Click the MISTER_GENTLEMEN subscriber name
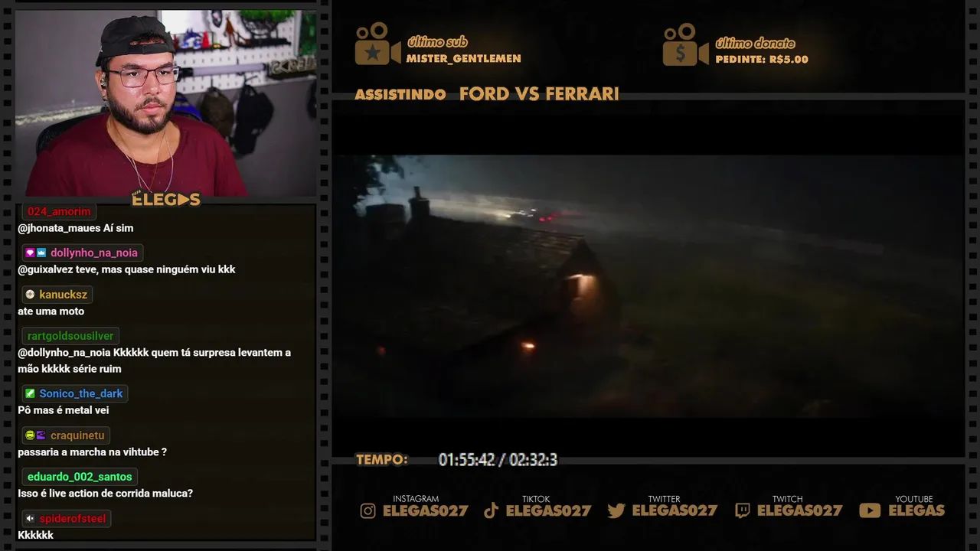 463,59
